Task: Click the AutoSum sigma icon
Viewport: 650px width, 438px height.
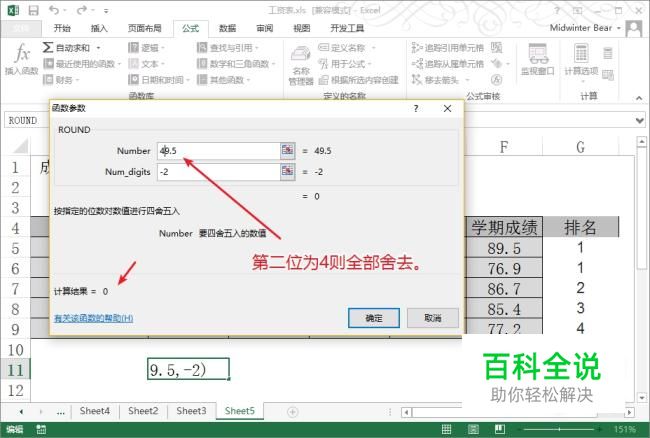Action: (48, 48)
